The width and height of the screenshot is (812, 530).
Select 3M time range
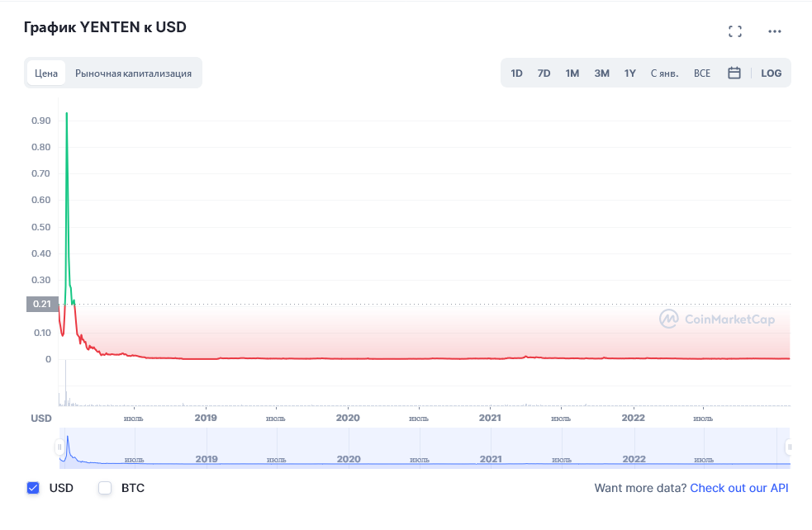(x=601, y=73)
